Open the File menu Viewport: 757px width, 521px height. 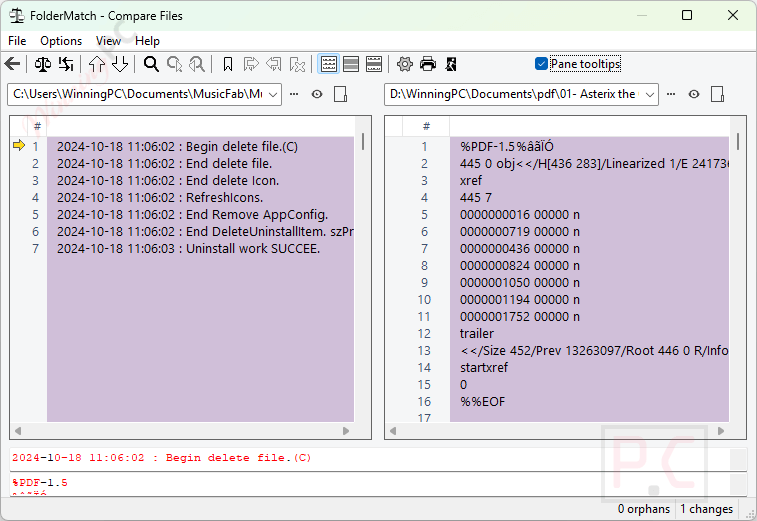point(17,41)
